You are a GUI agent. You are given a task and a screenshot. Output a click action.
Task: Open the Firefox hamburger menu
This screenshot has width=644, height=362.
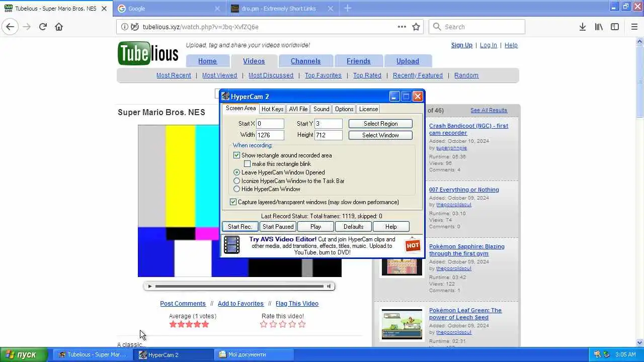634,27
